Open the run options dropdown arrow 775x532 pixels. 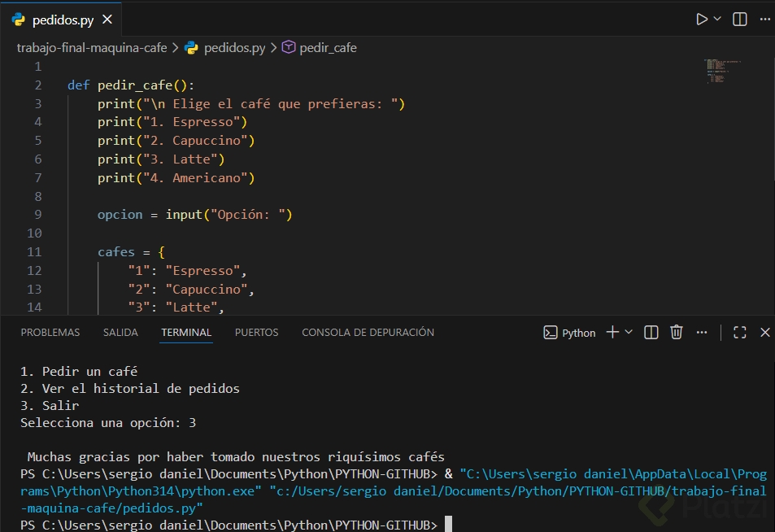(717, 19)
